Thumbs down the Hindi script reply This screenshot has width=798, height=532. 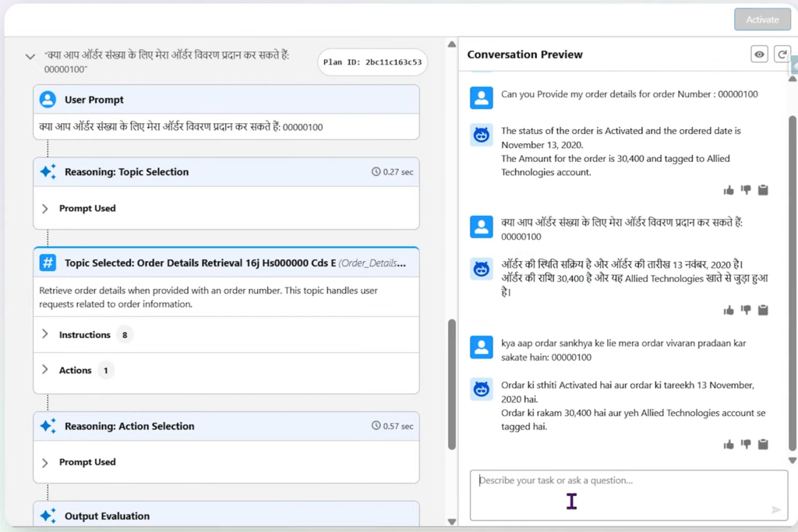(746, 310)
